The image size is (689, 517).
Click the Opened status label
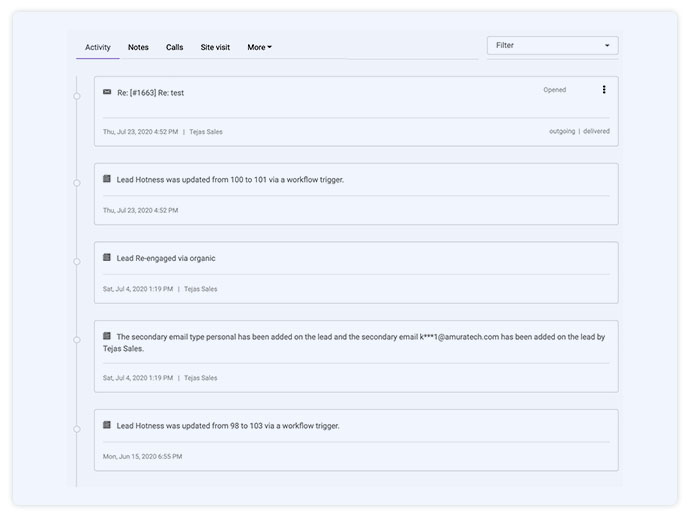(555, 90)
